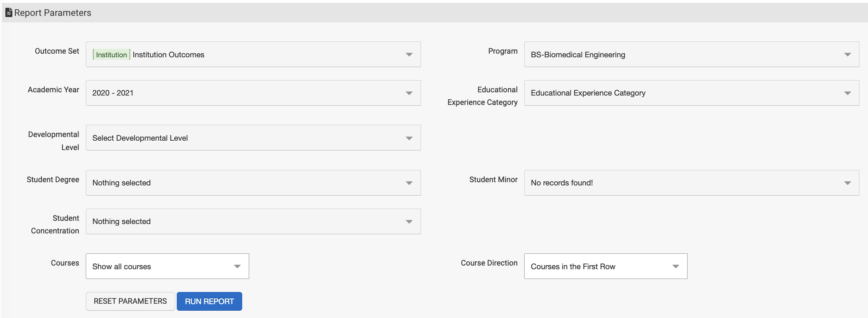Click the Outcome Set label text

point(57,51)
